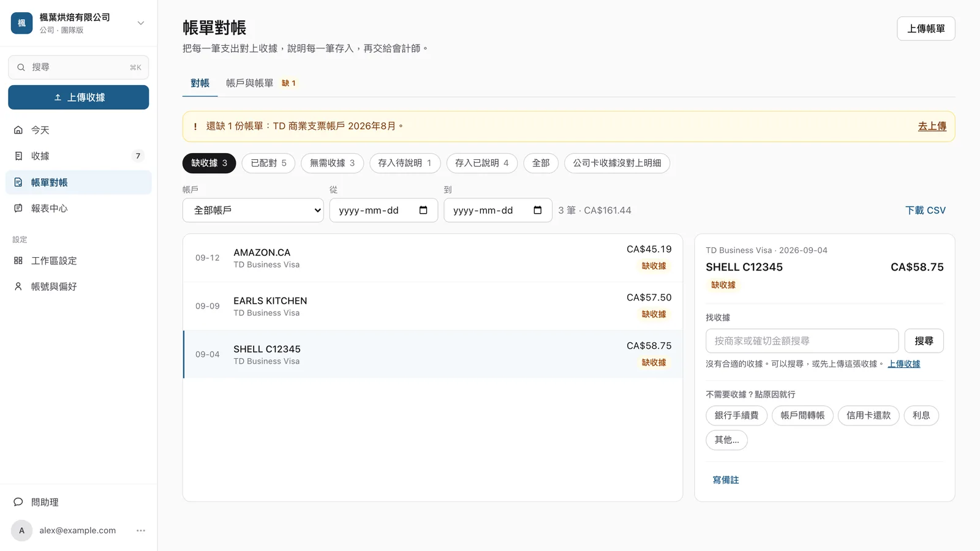Focus the 搜尋 sidebar search field
Image resolution: width=980 pixels, height=551 pixels.
click(78, 67)
